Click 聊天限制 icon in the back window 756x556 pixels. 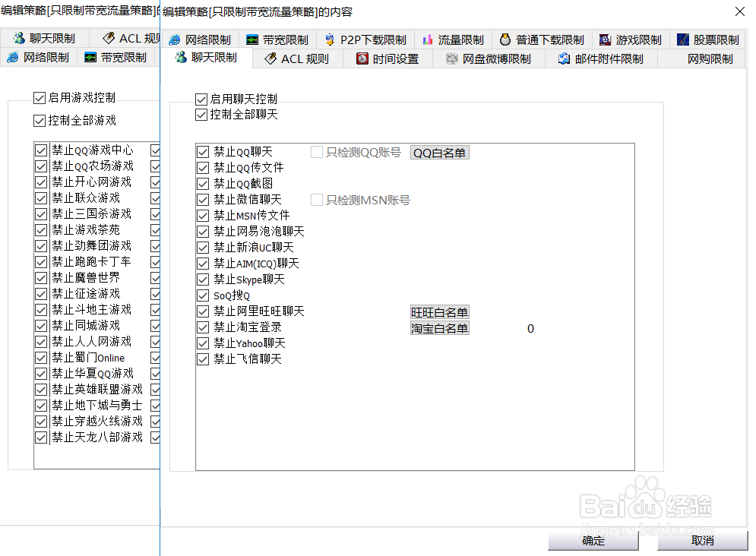(x=19, y=38)
